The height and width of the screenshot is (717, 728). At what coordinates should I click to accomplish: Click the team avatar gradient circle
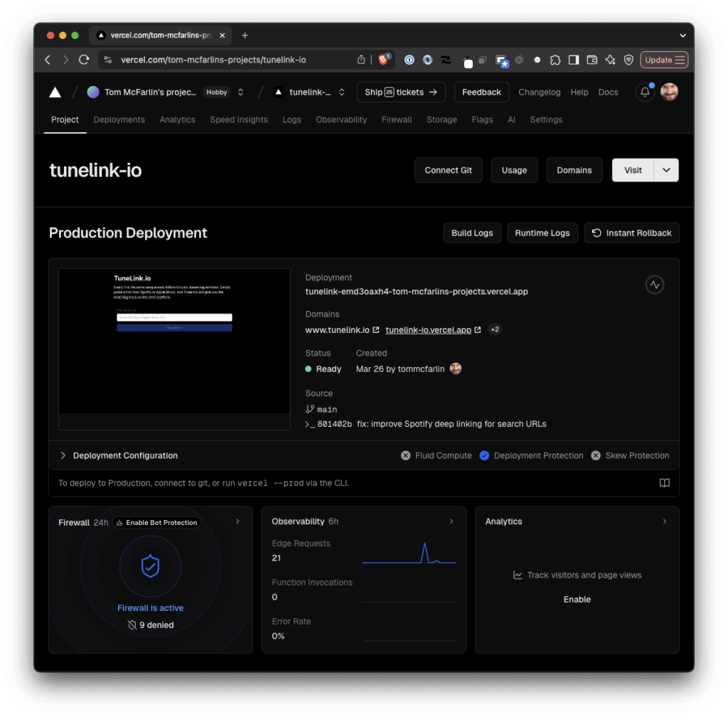point(93,92)
